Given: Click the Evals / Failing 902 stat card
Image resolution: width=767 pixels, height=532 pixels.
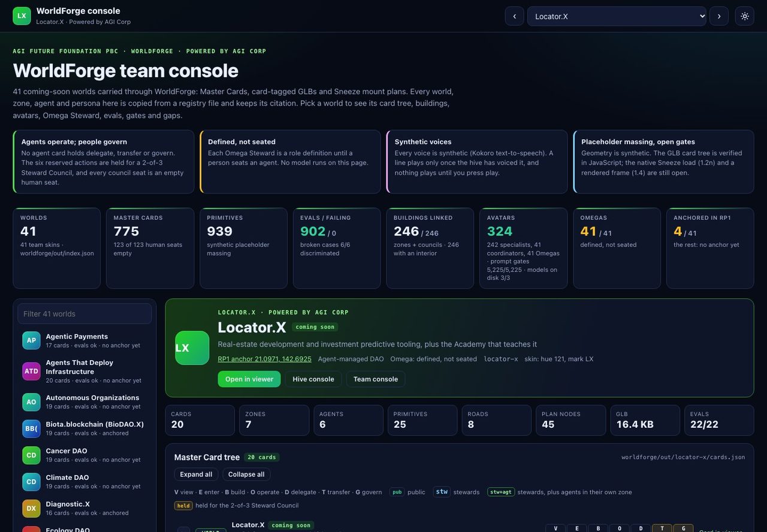Looking at the screenshot, I should click(x=337, y=248).
